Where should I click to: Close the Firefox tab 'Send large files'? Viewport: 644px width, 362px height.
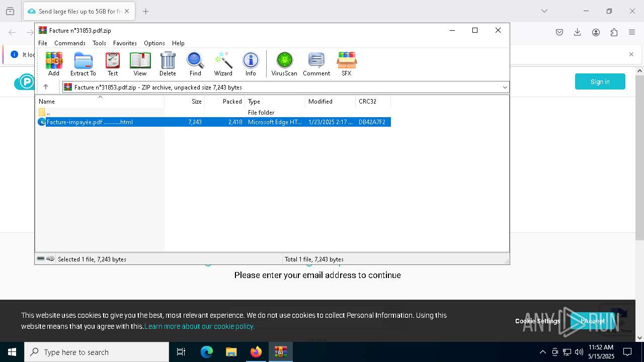pyautogui.click(x=126, y=11)
